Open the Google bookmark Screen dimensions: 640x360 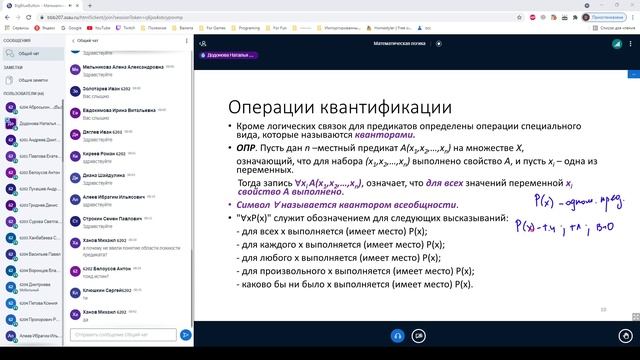pyautogui.click(x=71, y=28)
